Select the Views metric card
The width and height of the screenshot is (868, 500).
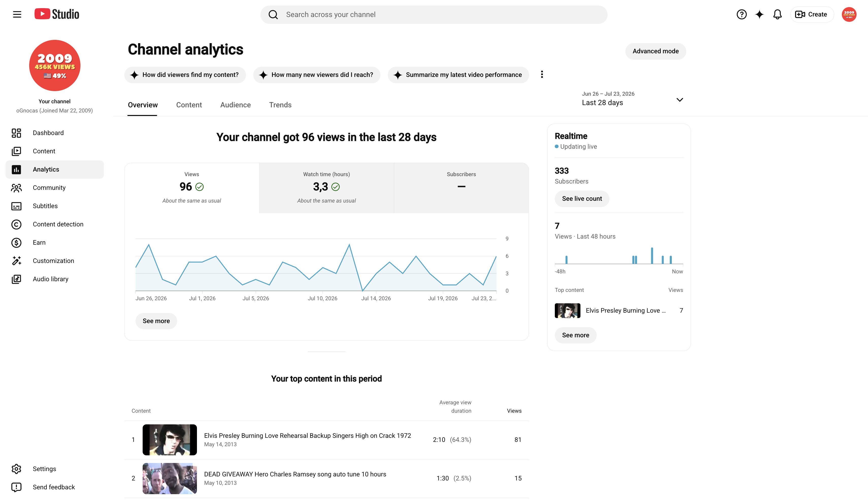coord(192,188)
